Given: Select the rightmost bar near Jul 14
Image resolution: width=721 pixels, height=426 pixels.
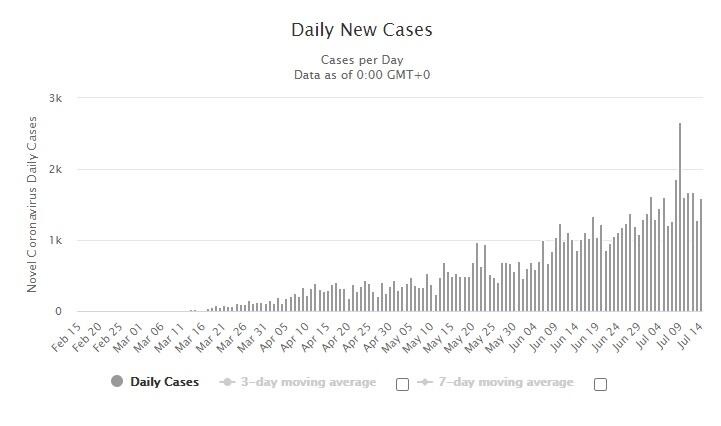Looking at the screenshot, I should click(701, 258).
